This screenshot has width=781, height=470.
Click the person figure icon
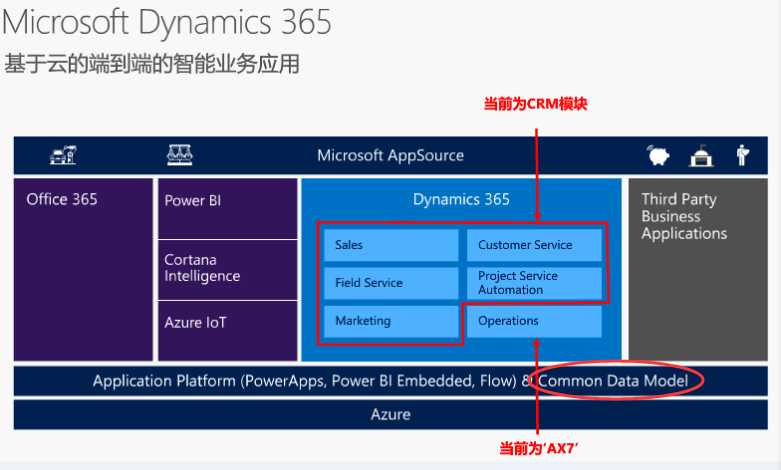click(x=743, y=155)
